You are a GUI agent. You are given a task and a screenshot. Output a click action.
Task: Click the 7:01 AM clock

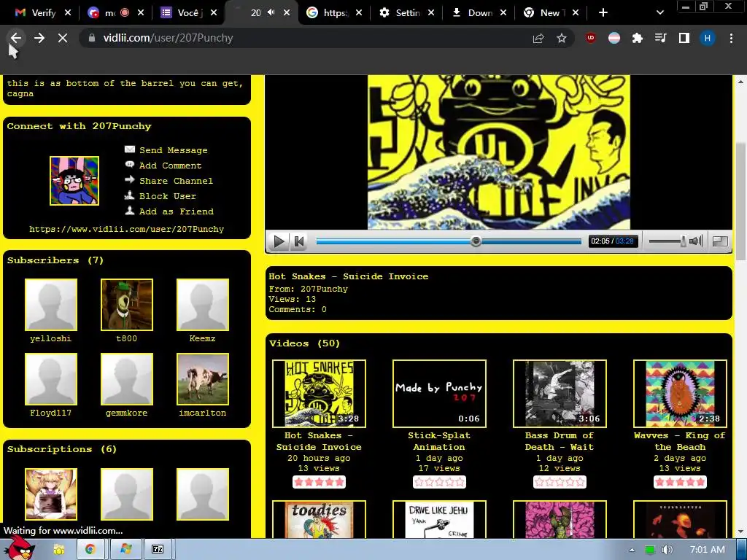(708, 550)
